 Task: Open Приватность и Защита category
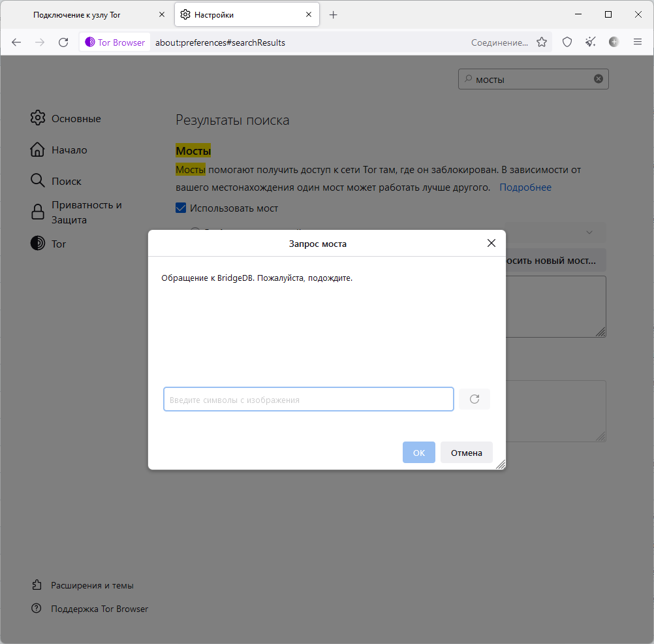coord(77,212)
